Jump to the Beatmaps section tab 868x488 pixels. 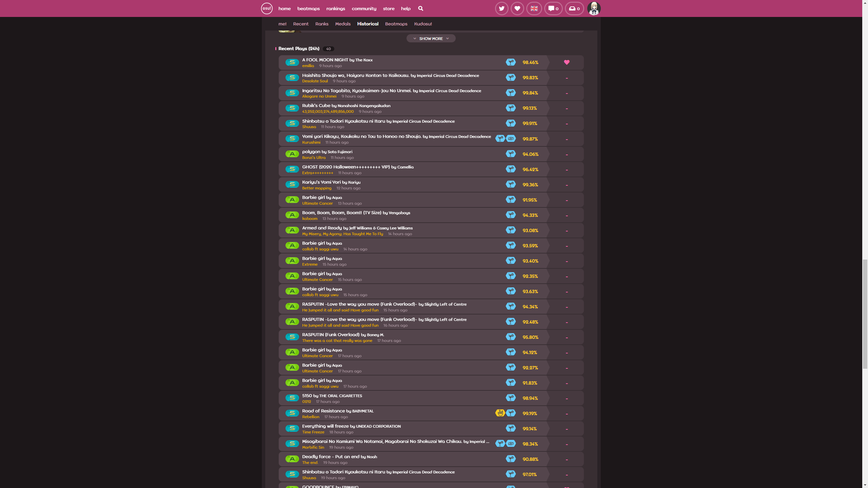click(396, 24)
